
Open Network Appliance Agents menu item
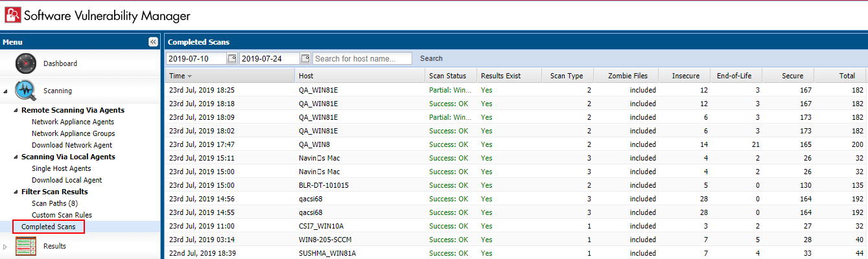(73, 122)
